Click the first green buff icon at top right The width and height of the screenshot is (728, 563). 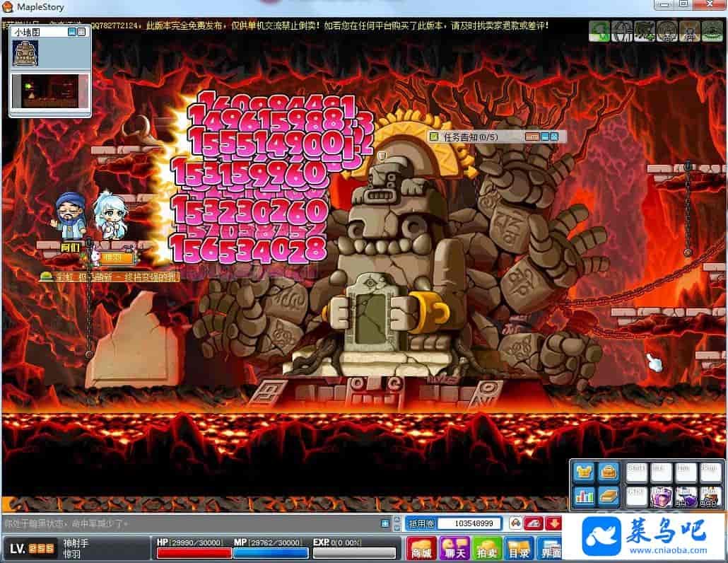point(599,31)
